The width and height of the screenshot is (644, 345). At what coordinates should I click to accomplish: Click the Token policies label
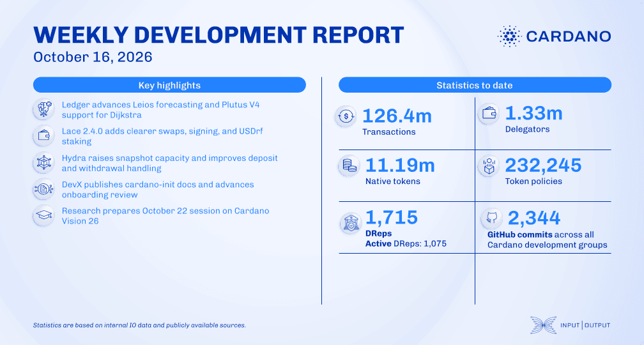point(533,181)
